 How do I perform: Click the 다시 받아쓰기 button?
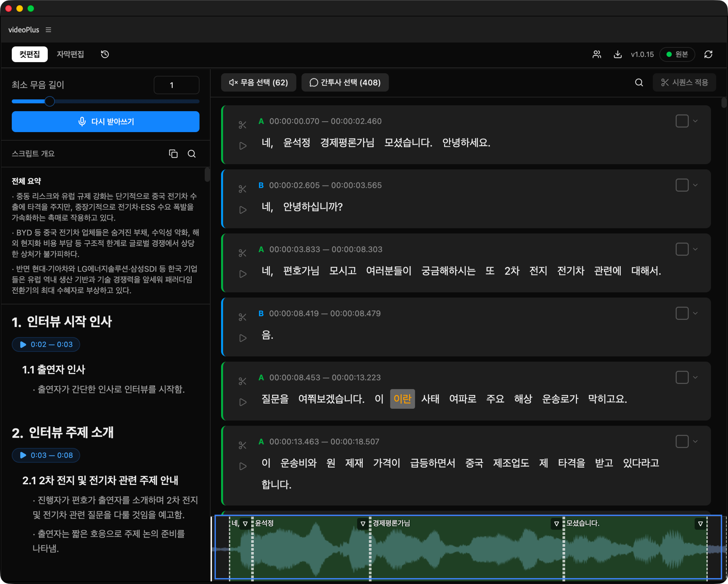point(105,121)
